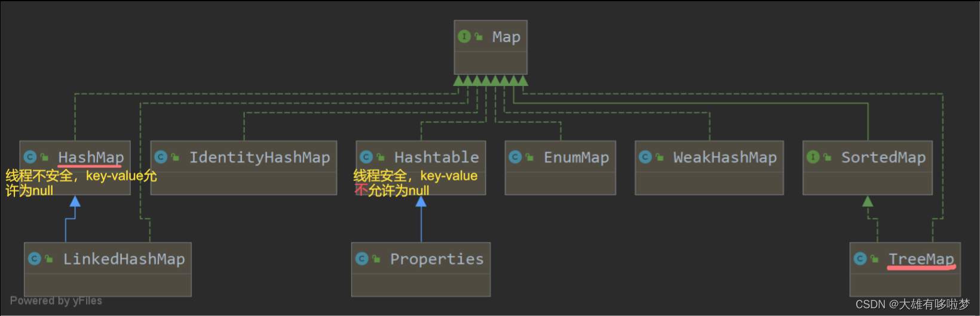Select the WeakHashMap node label

point(725,157)
